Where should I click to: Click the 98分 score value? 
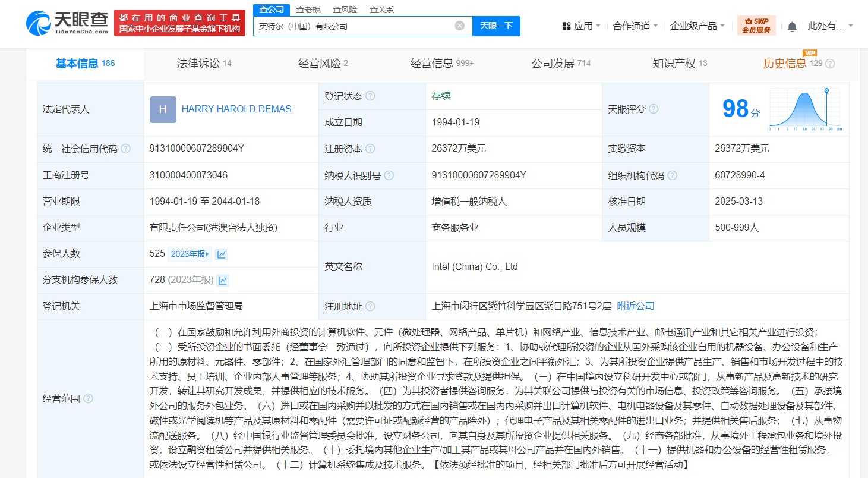741,109
